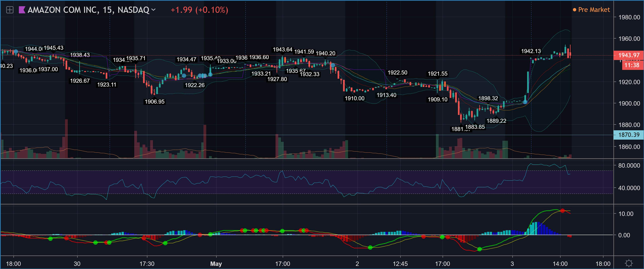Select the red 1943.97 current price label
This screenshot has width=644, height=269.
point(628,55)
